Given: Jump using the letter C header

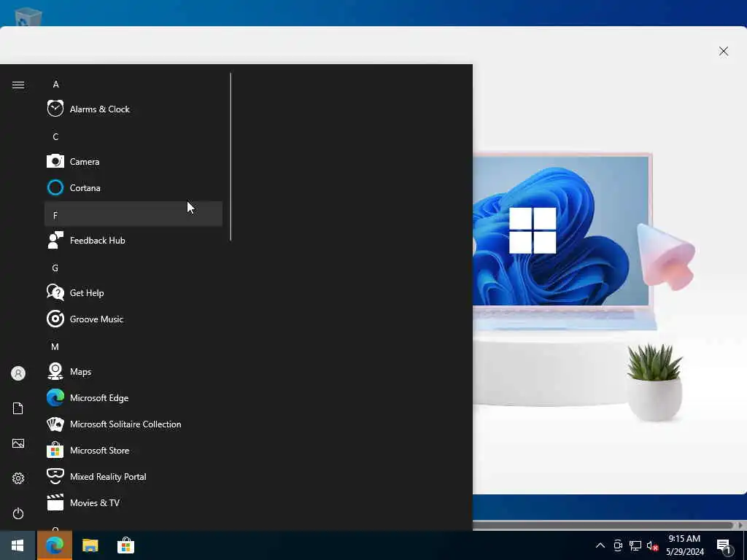Looking at the screenshot, I should (55, 136).
